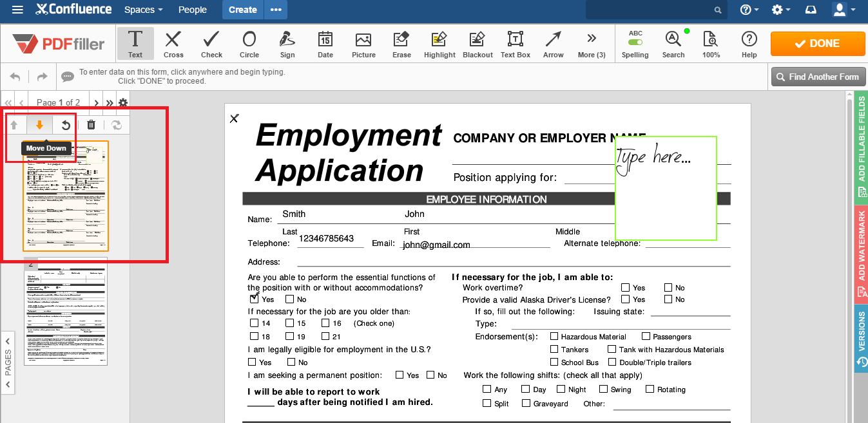Tick the Yes box for essential functions
This screenshot has width=868, height=423.
255,299
